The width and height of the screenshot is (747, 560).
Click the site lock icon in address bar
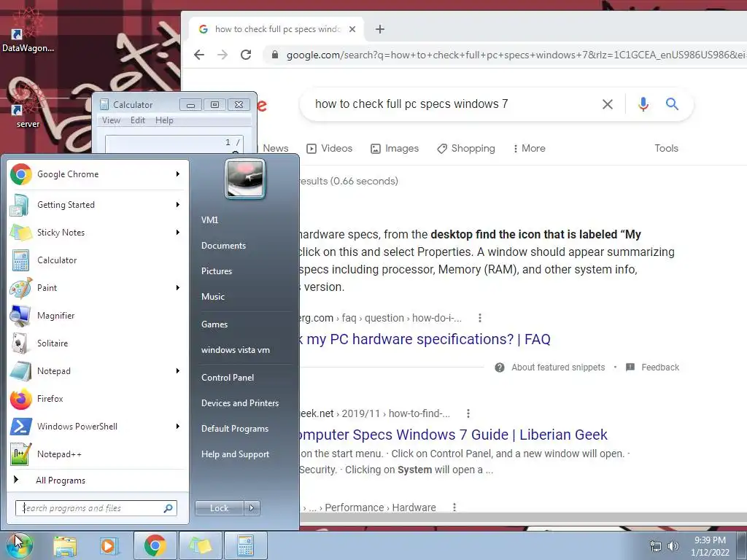275,55
